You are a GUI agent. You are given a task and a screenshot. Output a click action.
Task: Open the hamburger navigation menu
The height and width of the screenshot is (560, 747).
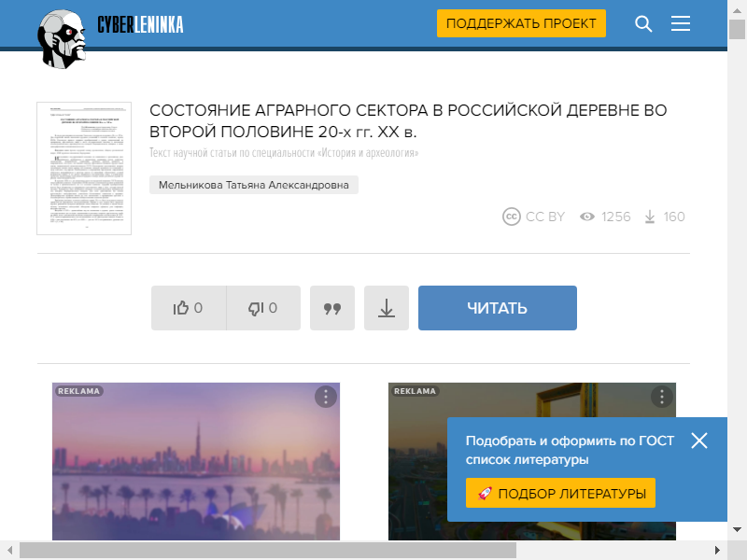[x=681, y=24]
